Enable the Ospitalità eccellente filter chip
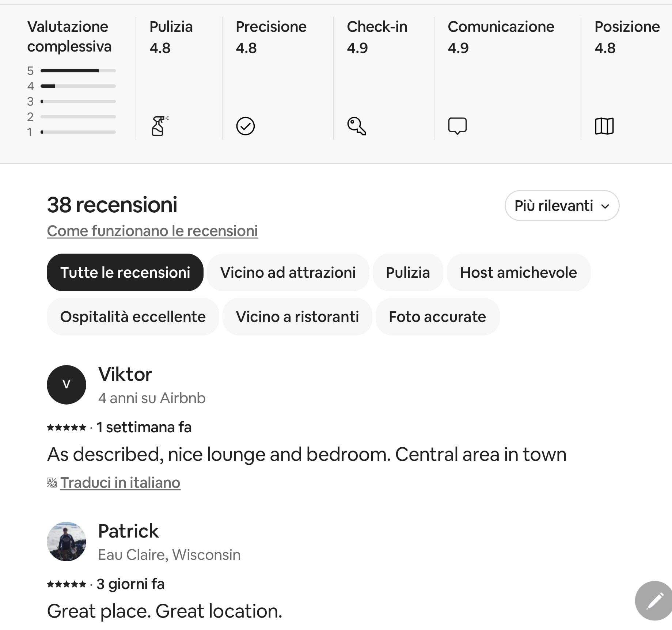 point(133,317)
